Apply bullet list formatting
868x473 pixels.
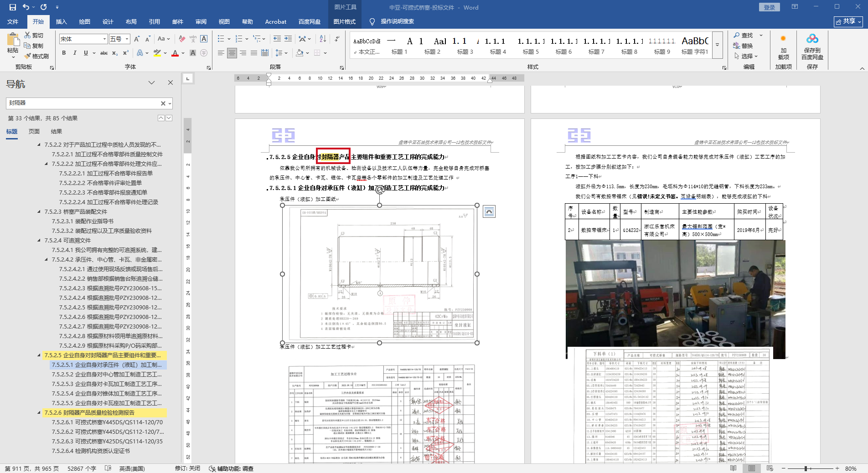tap(221, 39)
